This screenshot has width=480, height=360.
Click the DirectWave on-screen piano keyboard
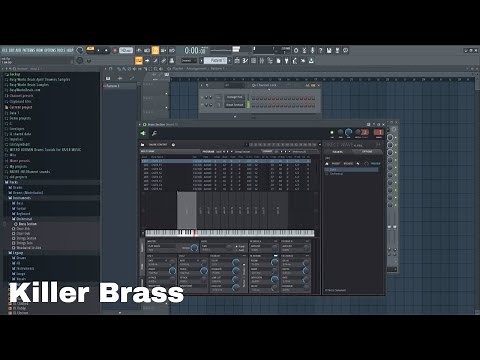[230, 233]
